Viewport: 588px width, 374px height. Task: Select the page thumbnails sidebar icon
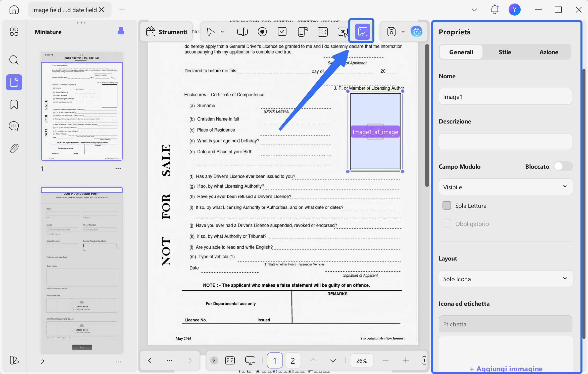14,82
